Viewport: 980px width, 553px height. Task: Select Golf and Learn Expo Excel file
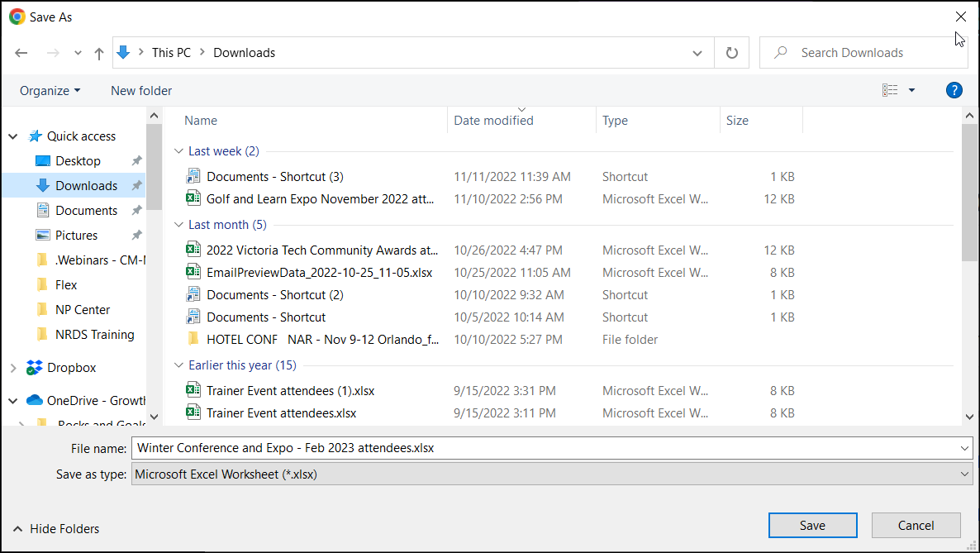[320, 199]
